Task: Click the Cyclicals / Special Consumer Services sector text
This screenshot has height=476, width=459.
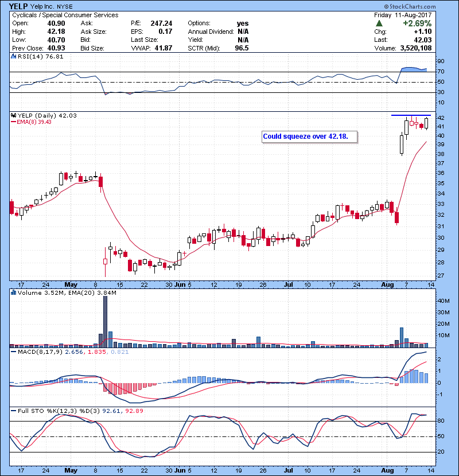Action: [65, 15]
